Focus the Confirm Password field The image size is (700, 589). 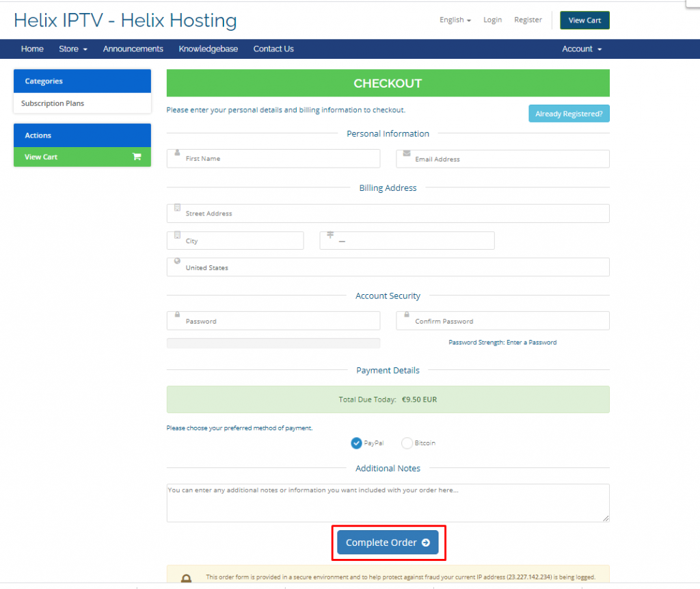[x=502, y=321]
